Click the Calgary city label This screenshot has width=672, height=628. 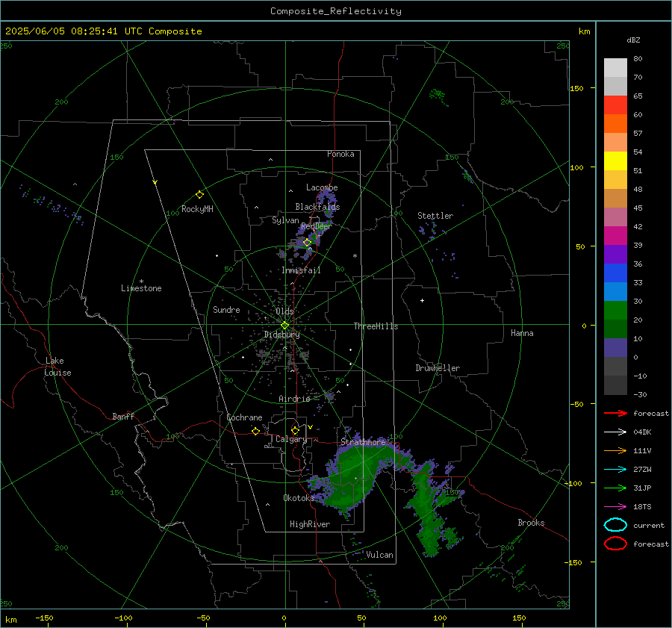click(291, 439)
